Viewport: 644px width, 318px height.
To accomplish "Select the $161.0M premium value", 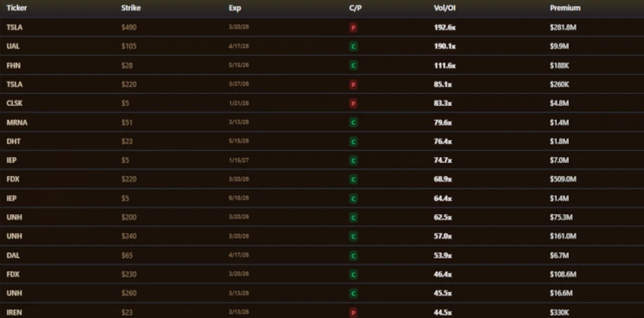I will 563,236.
